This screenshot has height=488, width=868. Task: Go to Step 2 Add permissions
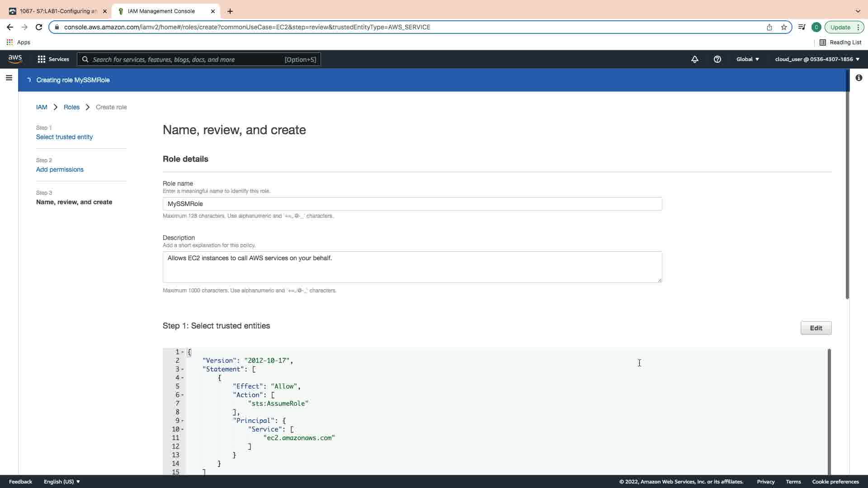(x=60, y=169)
